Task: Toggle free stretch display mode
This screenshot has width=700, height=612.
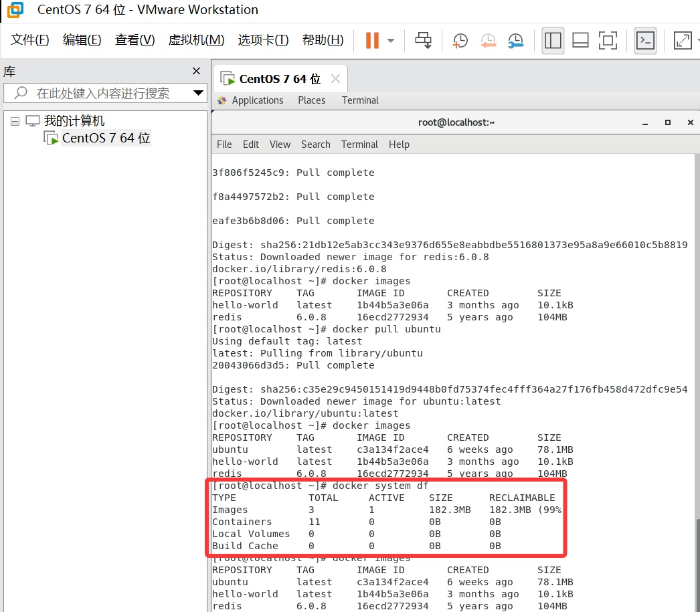Action: click(x=683, y=41)
